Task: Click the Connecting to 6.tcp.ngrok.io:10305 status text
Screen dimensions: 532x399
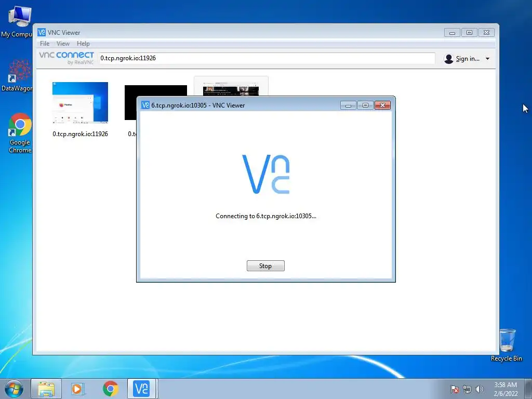Action: point(265,216)
